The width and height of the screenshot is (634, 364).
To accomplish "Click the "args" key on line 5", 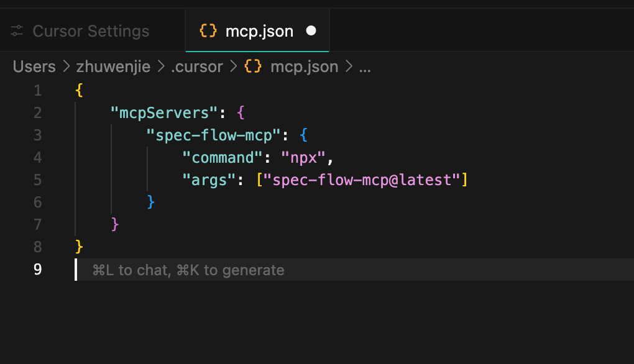I will pos(208,180).
